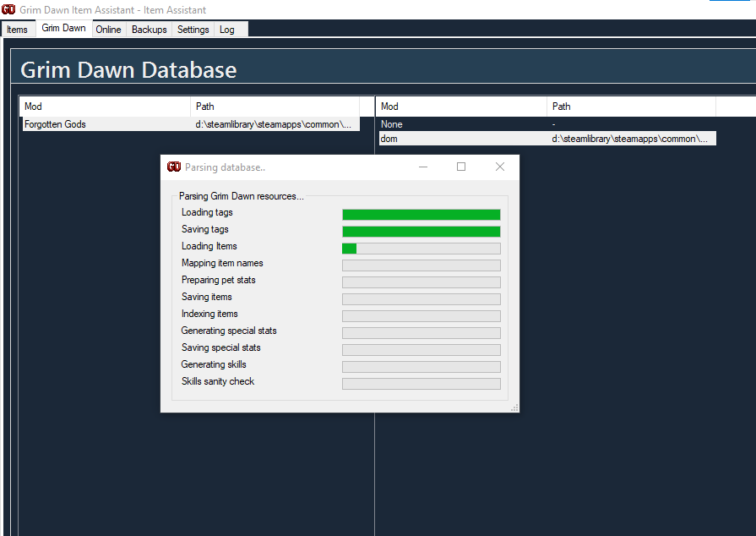Minimize the Parsing database dialog
The width and height of the screenshot is (756, 536).
(x=423, y=167)
